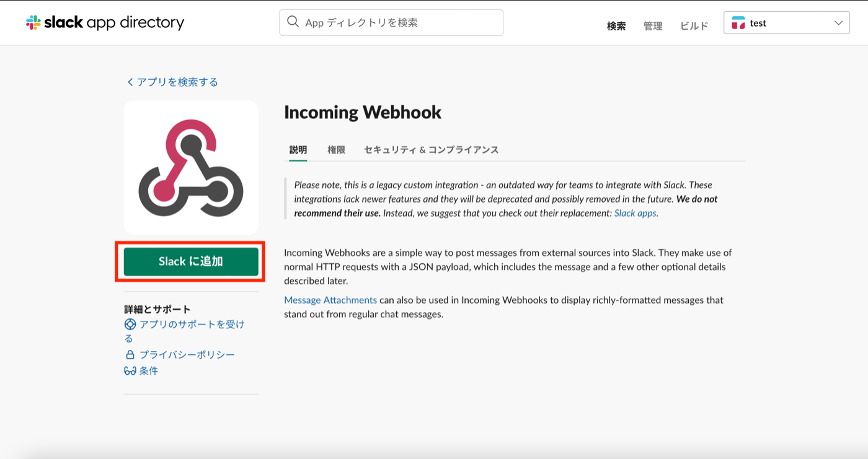
Task: Open the 条件 link
Action: pyautogui.click(x=149, y=370)
